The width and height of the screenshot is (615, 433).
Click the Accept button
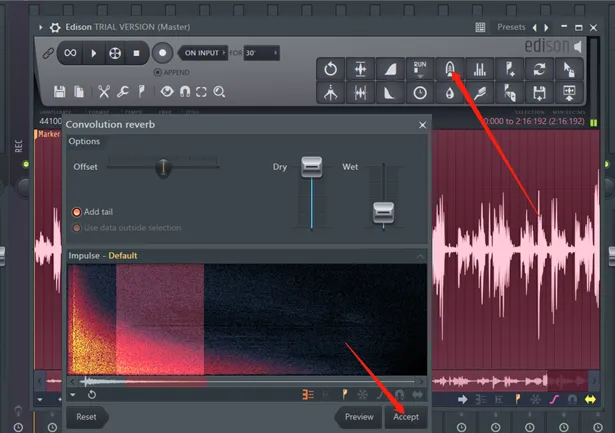click(406, 417)
